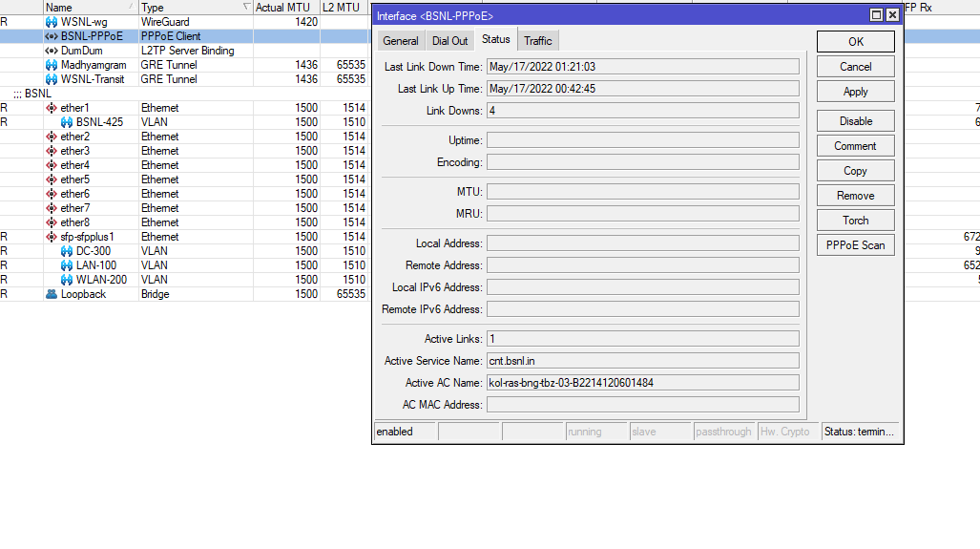Switch to the Dial Out tab

coord(450,41)
